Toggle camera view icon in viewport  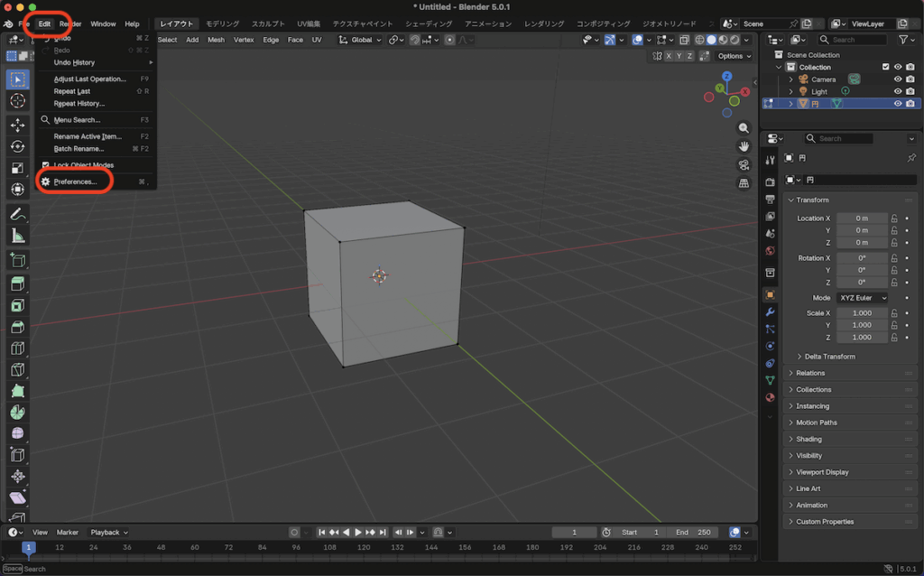(x=744, y=164)
